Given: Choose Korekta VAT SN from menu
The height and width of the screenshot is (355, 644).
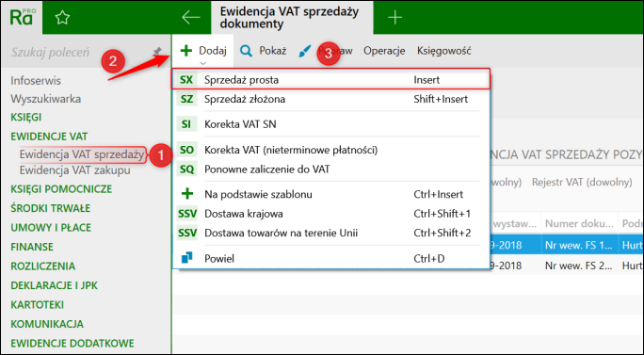Looking at the screenshot, I should (x=330, y=124).
